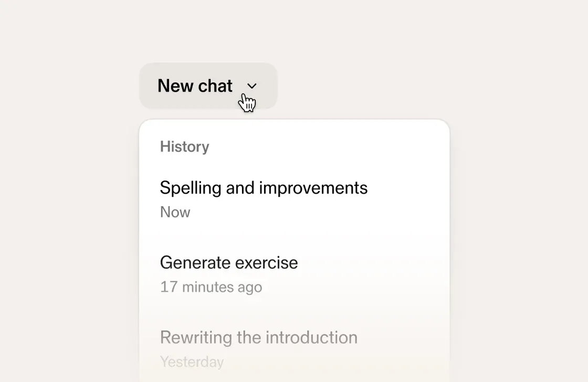588x382 pixels.
Task: Click the "Now" timestamp under Spelling
Action: (175, 212)
